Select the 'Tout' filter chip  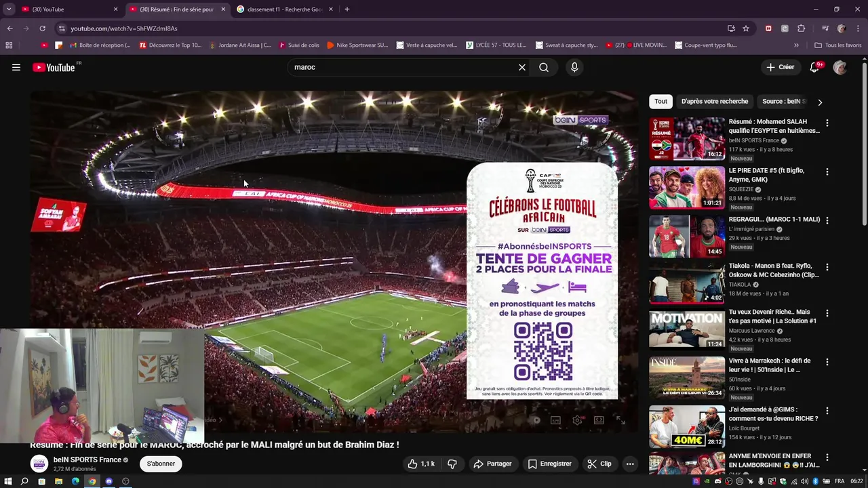(x=661, y=102)
